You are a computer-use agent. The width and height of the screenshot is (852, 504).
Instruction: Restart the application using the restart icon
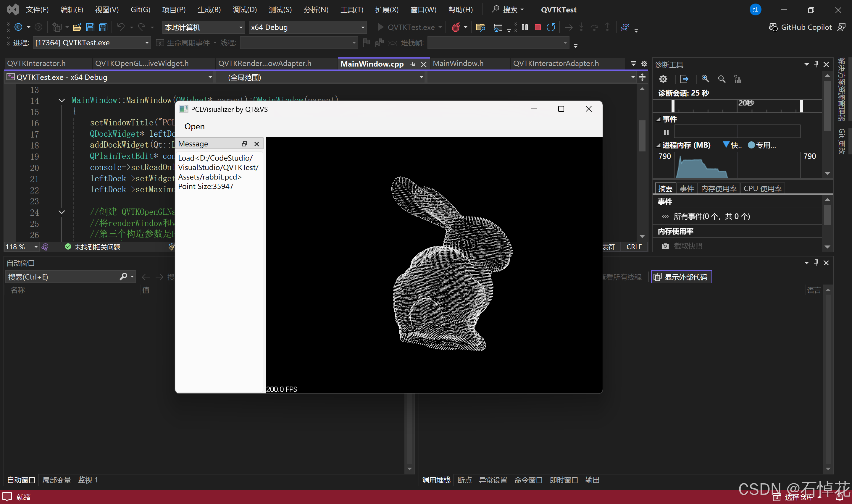coord(551,27)
